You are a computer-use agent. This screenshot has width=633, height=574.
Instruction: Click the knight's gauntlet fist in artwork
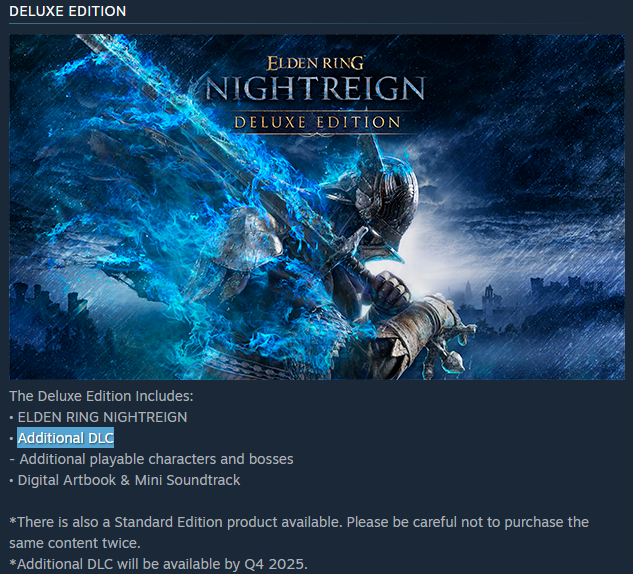[390, 291]
